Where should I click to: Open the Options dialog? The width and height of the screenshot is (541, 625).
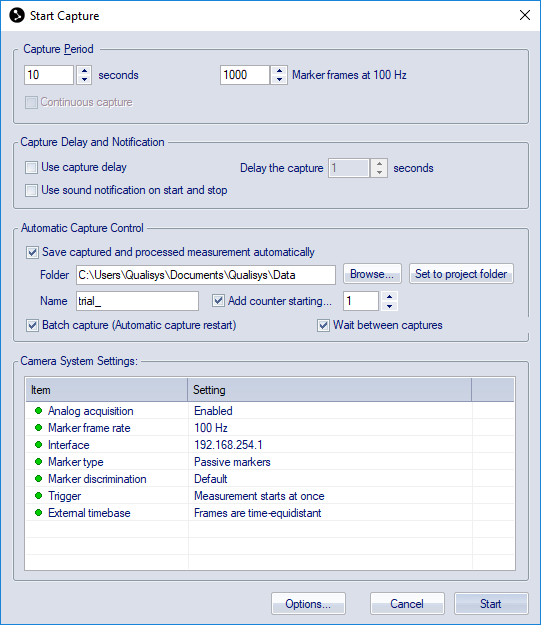tap(308, 603)
